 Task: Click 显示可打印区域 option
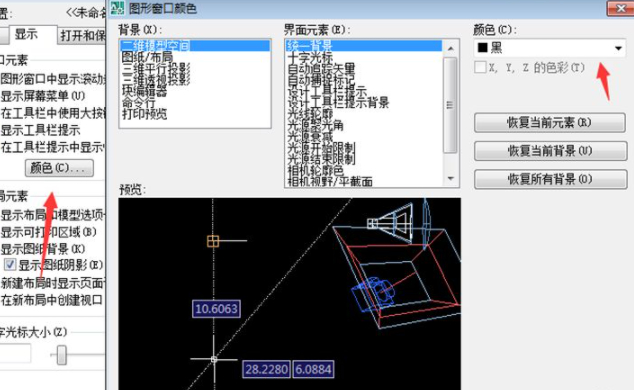point(49,232)
